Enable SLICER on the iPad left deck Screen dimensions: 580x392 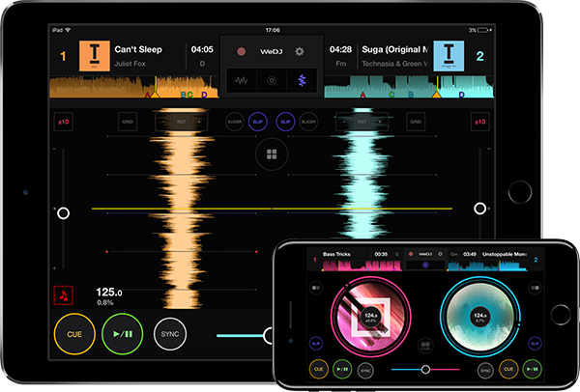pos(235,122)
